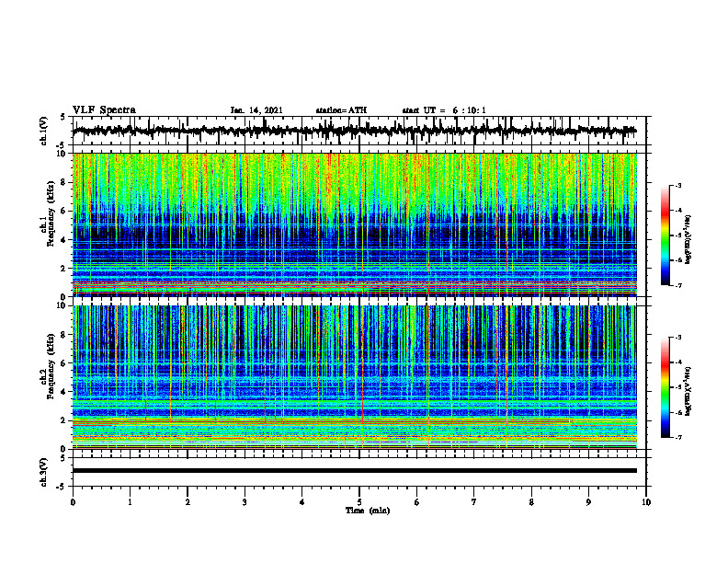
Task: Click the "5" tick on ch.1(V) axis
Action: [63, 118]
